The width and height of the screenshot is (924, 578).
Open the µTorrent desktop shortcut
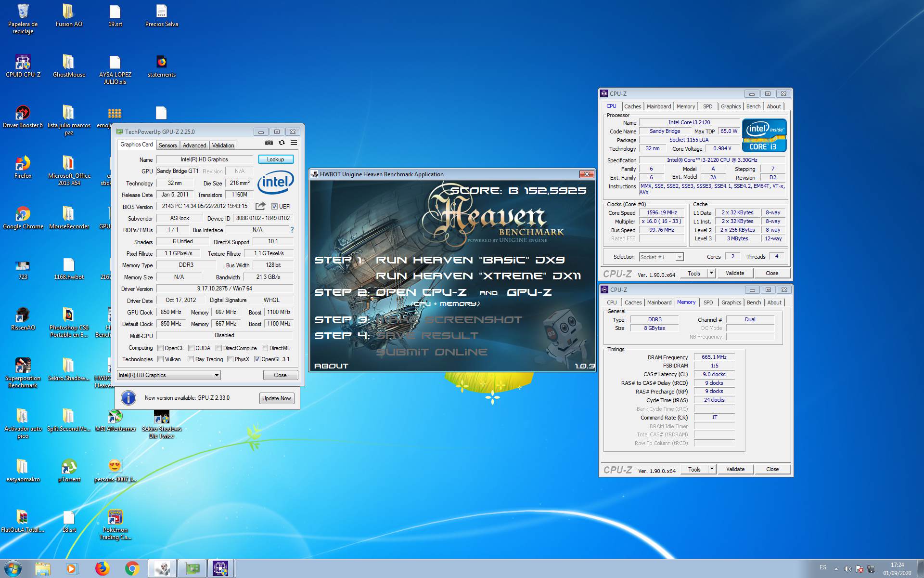click(69, 470)
